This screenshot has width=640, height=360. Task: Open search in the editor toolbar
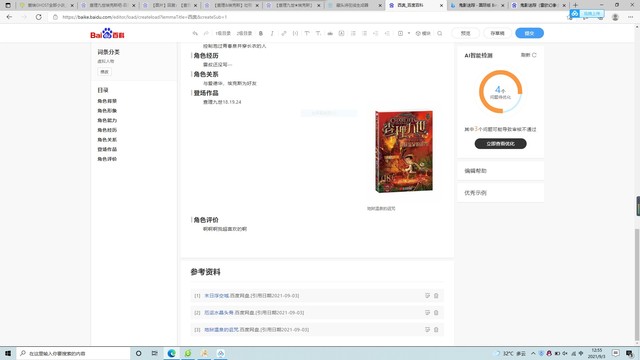pos(440,33)
